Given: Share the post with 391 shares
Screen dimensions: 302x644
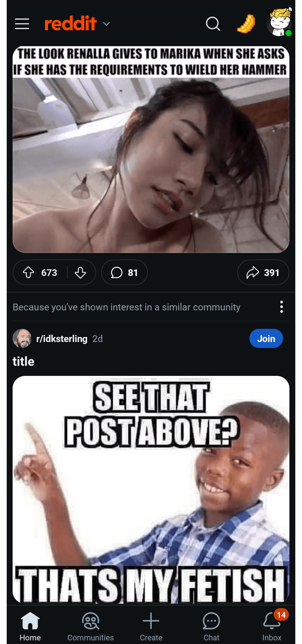Looking at the screenshot, I should (263, 272).
